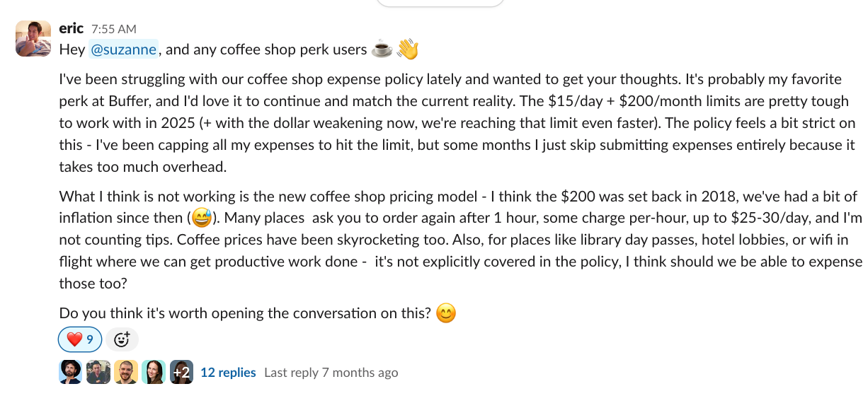The height and width of the screenshot is (396, 868).
Task: Click the sweat-smile emoji after 'since then'
Action: point(202,217)
